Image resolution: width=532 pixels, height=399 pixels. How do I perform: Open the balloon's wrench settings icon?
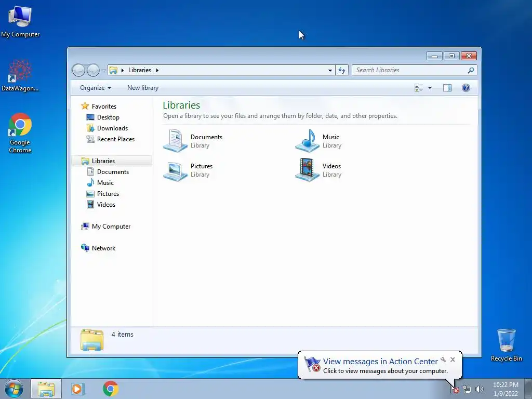(x=443, y=360)
